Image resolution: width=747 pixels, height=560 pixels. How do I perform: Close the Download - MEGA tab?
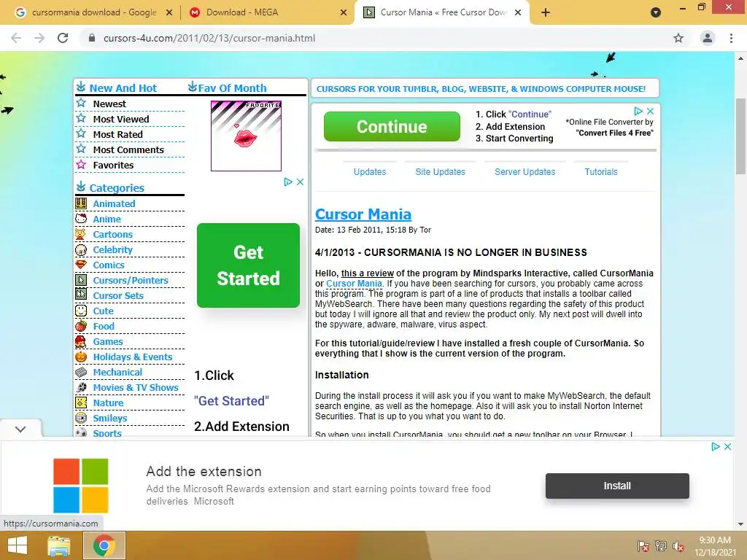click(344, 12)
